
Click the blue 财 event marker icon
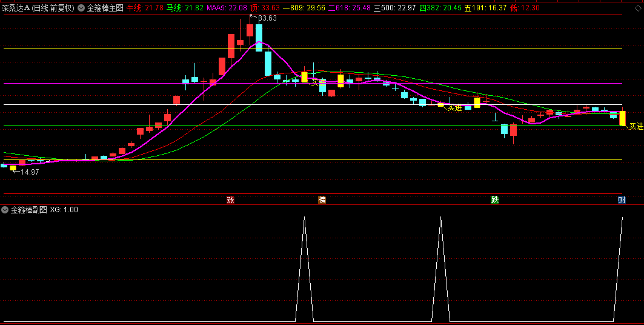pos(622,199)
